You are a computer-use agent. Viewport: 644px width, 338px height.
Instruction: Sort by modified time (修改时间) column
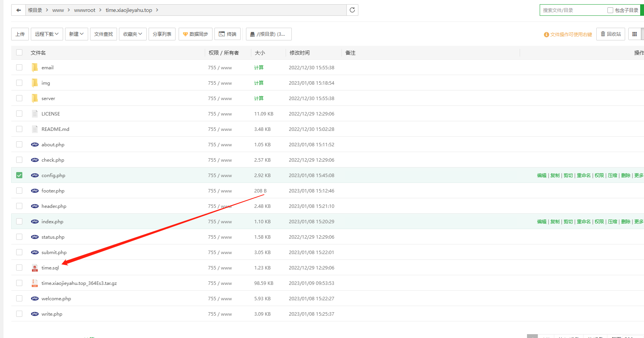[x=299, y=53]
